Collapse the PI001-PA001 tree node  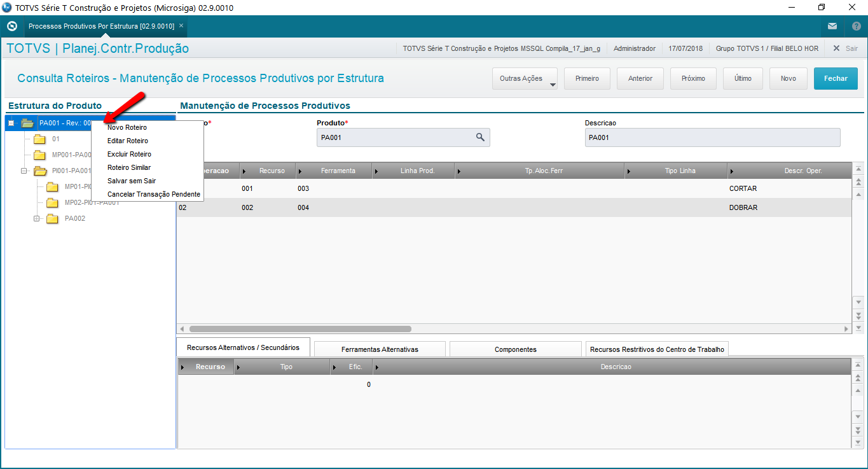(x=24, y=171)
